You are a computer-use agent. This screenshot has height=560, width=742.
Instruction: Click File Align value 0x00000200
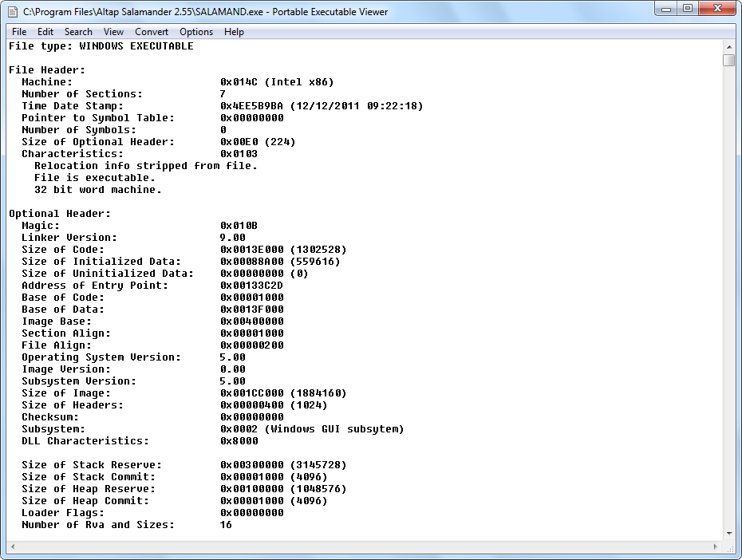pyautogui.click(x=251, y=345)
